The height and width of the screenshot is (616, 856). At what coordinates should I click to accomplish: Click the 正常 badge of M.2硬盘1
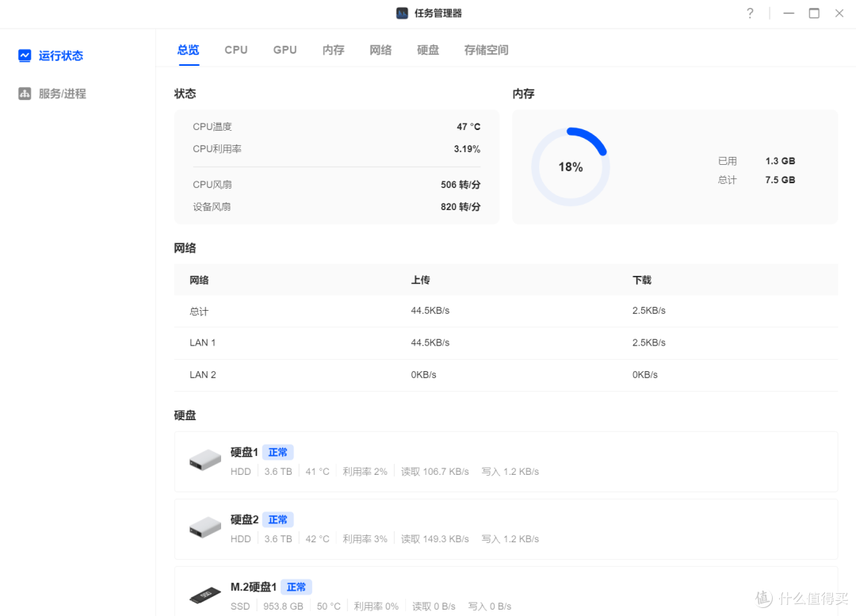click(x=296, y=587)
